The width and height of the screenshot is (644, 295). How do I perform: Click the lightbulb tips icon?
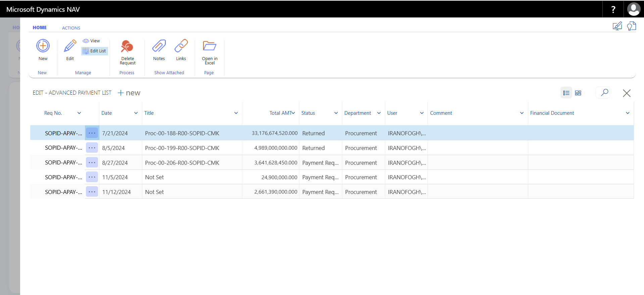(632, 26)
